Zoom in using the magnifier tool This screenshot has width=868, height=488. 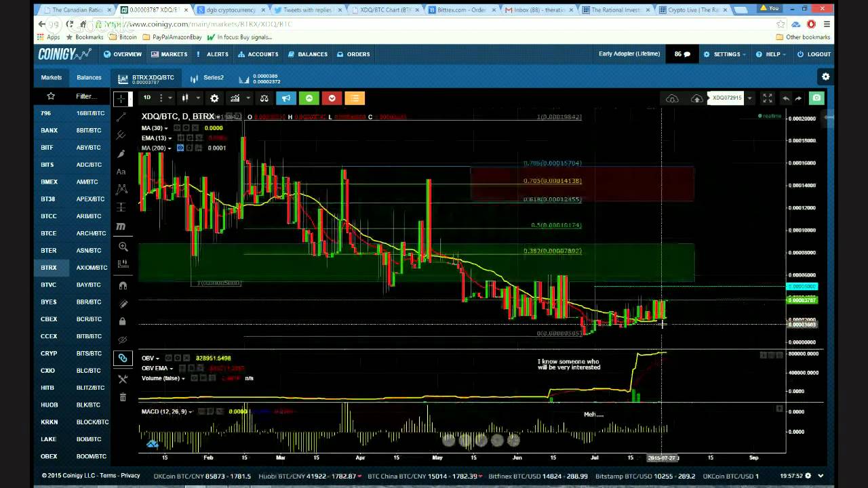click(123, 247)
